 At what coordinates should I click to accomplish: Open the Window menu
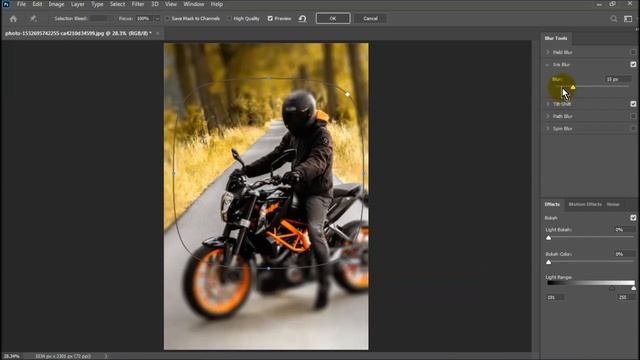click(x=193, y=4)
